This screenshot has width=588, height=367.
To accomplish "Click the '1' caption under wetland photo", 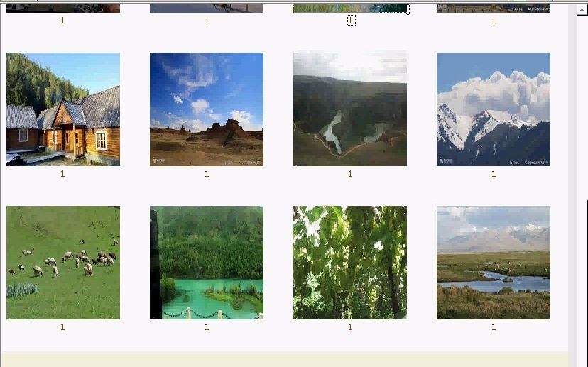I will (494, 327).
